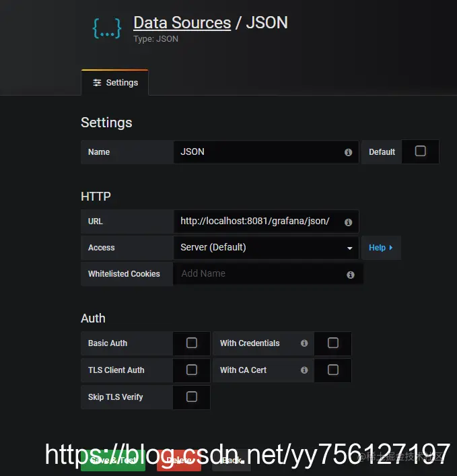Follow the Data Sources breadcrumb link
Viewport: 457px width, 476px height.
(182, 23)
